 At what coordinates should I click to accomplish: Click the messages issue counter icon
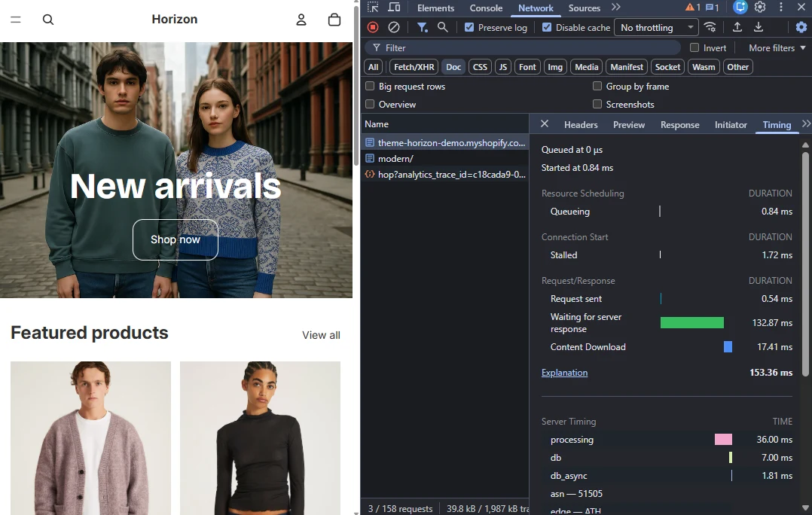pyautogui.click(x=713, y=8)
